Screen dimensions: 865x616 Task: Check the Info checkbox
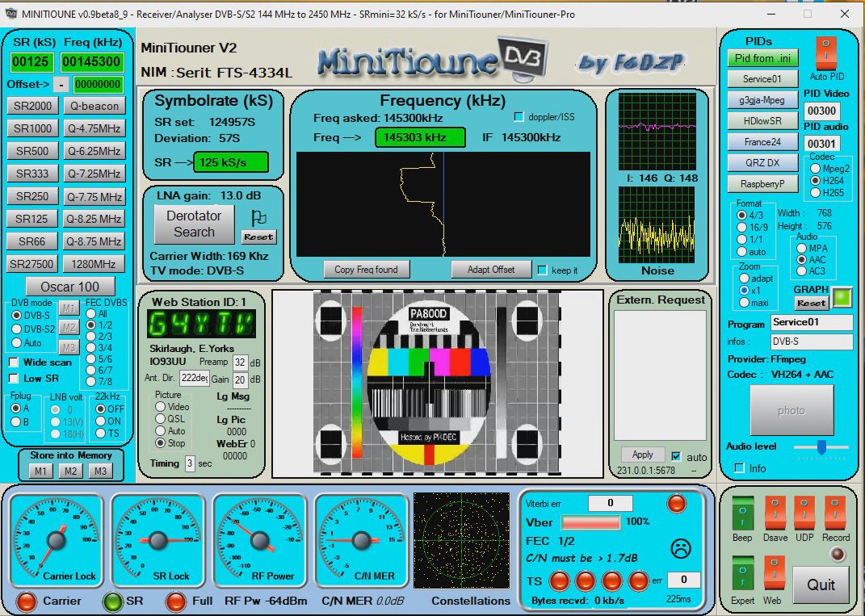pos(739,468)
